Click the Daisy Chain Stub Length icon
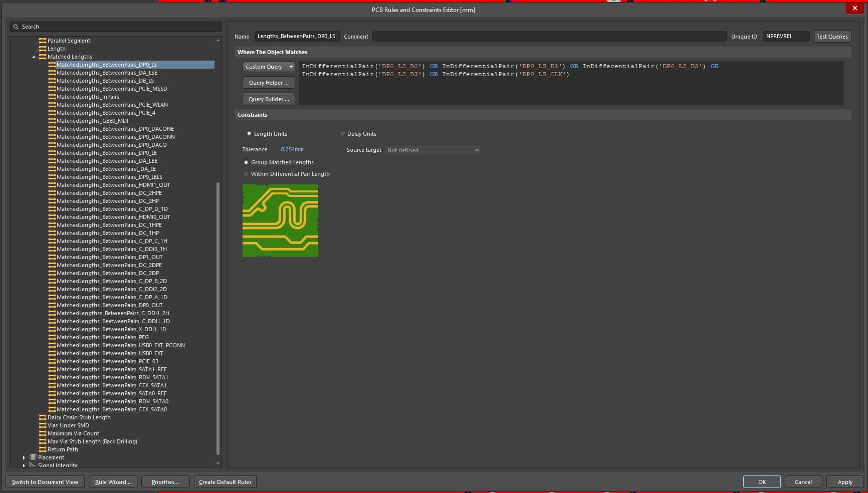868x493 pixels. (43, 417)
